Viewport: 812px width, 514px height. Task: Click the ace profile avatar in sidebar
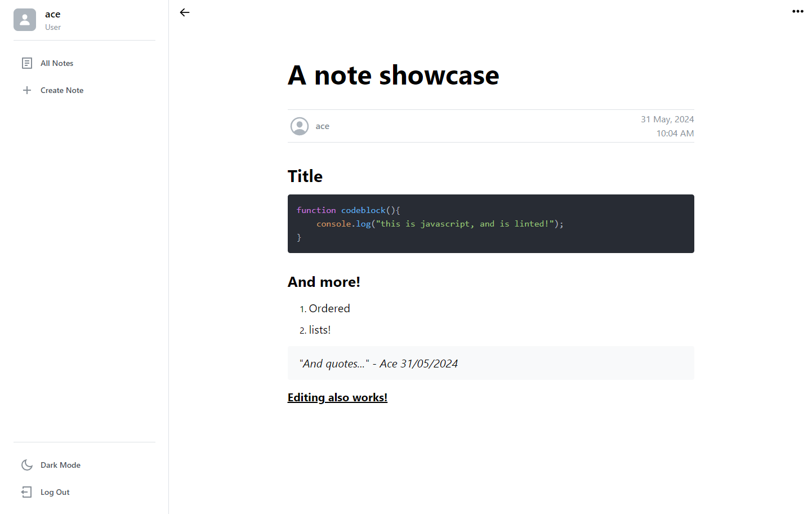coord(25,20)
